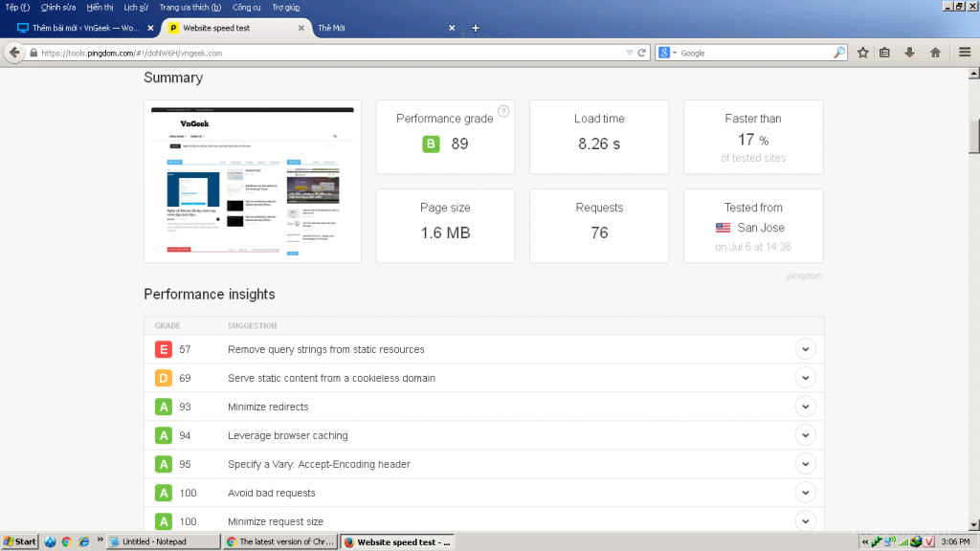Viewport: 980px width, 551px height.
Task: Close the Website speed test tab
Action: (x=301, y=28)
